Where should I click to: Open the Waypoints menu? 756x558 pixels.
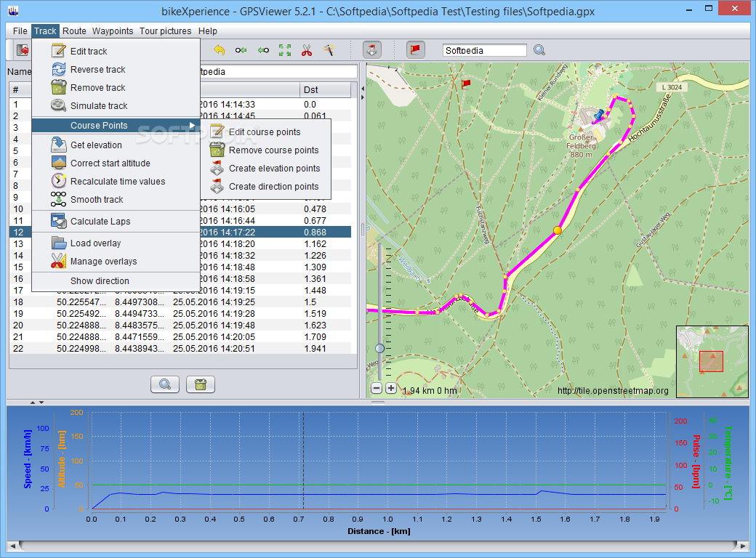113,31
